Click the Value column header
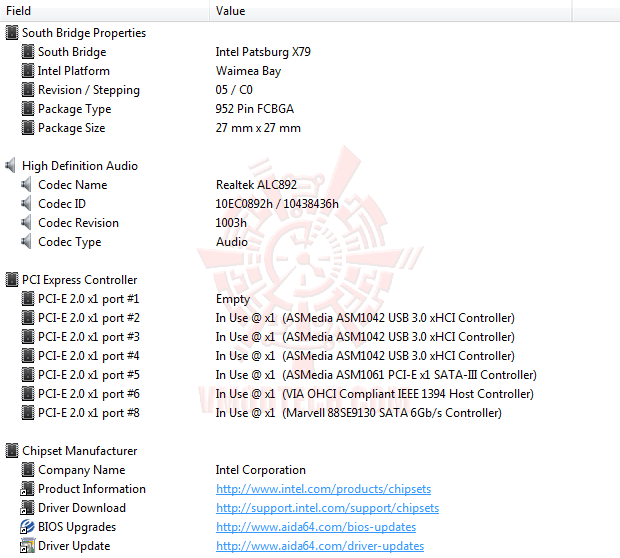620x558 pixels. tap(391, 11)
